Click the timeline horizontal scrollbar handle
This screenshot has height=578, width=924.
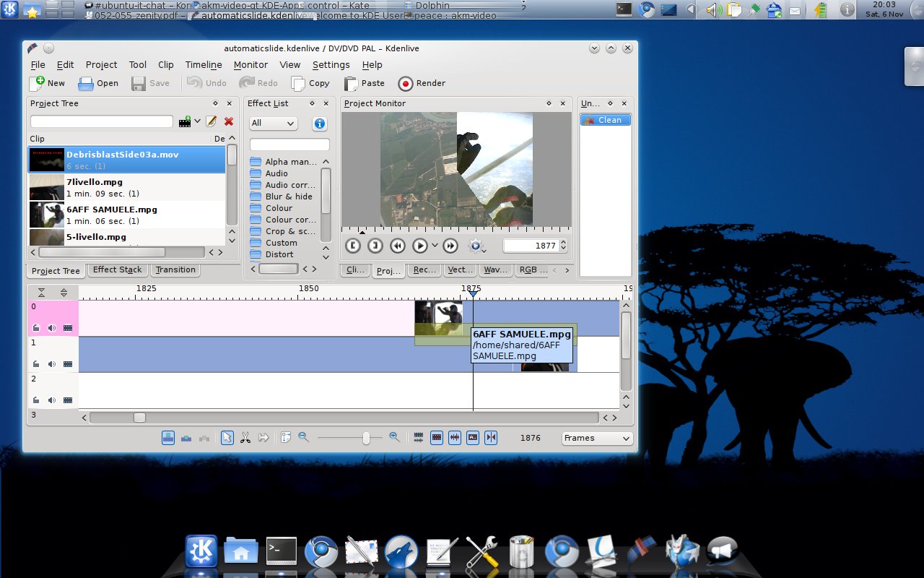139,418
